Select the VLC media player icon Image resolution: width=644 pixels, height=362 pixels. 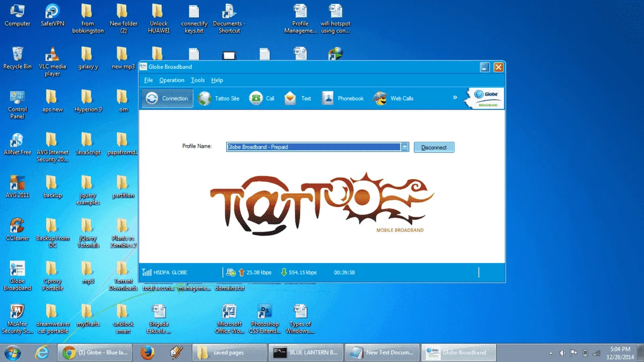tap(52, 61)
